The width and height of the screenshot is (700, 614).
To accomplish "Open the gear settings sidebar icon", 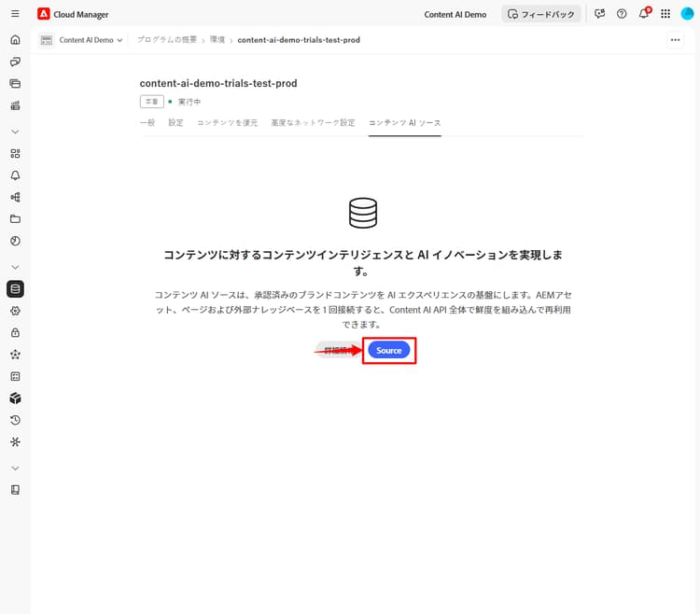I will pos(15,311).
